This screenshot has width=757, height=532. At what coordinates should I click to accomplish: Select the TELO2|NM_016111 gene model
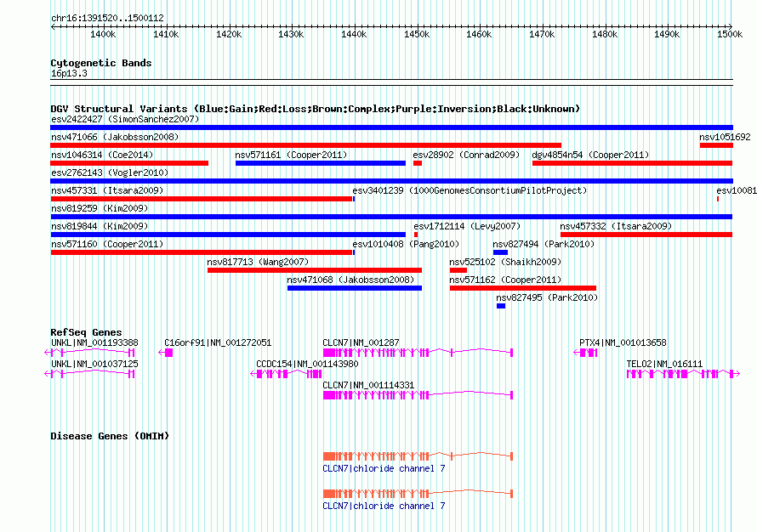[x=683, y=374]
